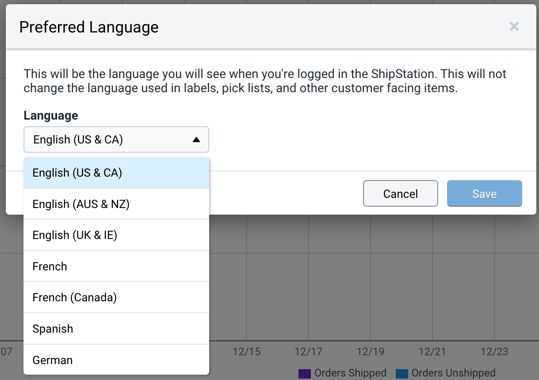
Task: Click the Save button
Action: click(x=484, y=194)
